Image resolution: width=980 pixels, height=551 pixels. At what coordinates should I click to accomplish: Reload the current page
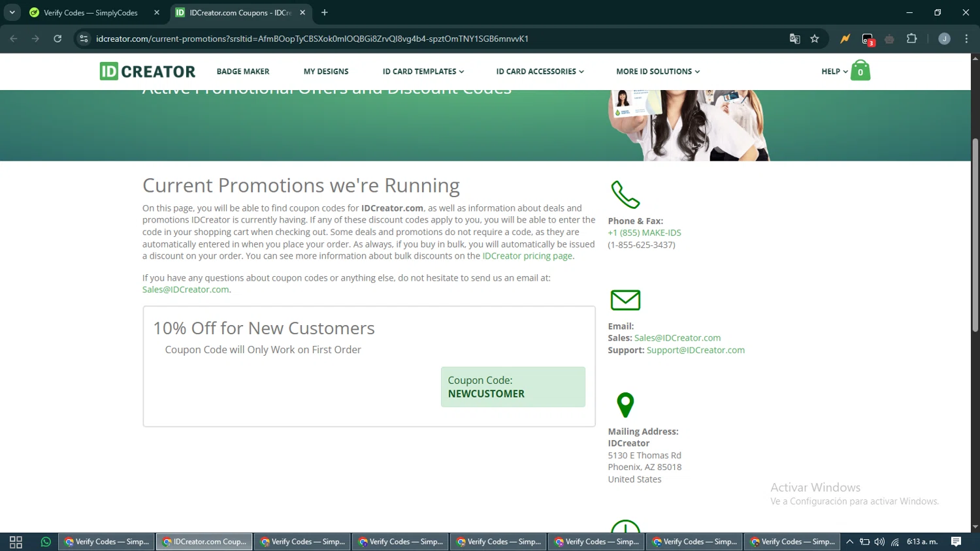pyautogui.click(x=57, y=39)
